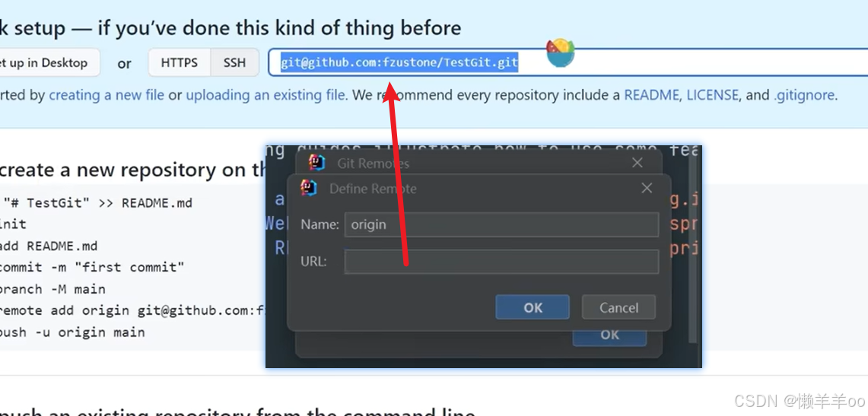868x416 pixels.
Task: Open the README link
Action: (651, 95)
